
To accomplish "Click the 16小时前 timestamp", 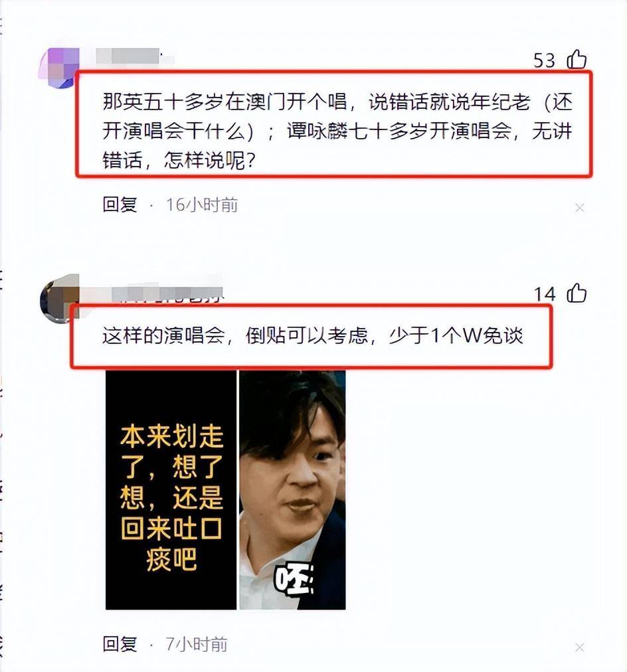I will [202, 205].
